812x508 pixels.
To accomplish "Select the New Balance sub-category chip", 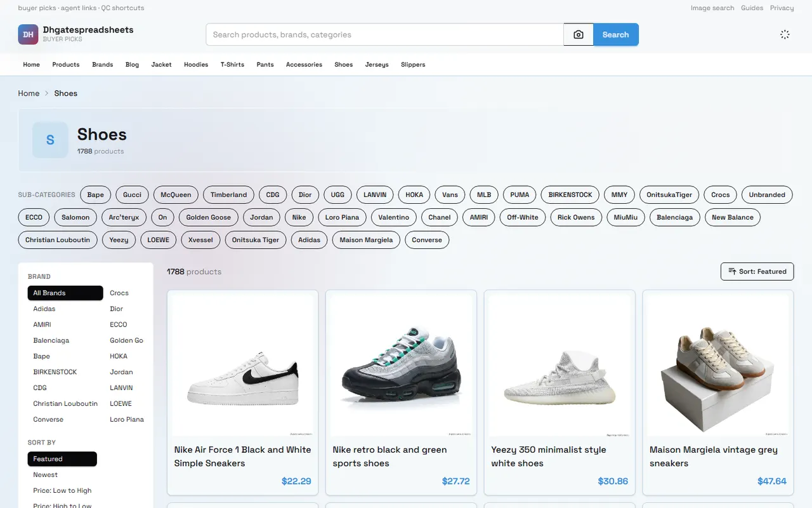I will [x=733, y=217].
